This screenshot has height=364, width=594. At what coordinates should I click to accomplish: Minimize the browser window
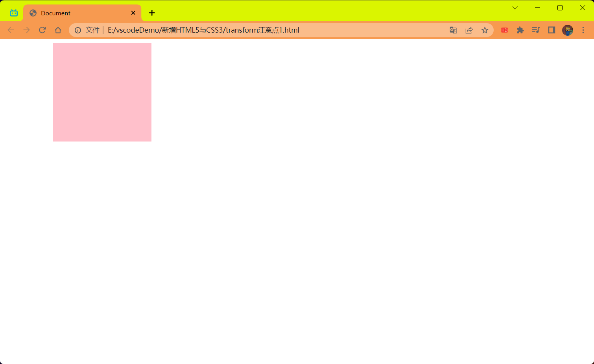537,8
